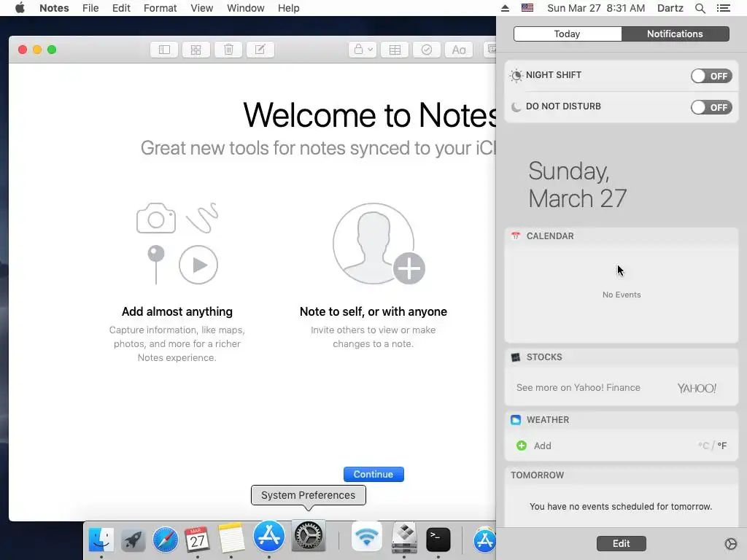Image resolution: width=747 pixels, height=560 pixels.
Task: Open the Apple menu
Action: (x=20, y=8)
